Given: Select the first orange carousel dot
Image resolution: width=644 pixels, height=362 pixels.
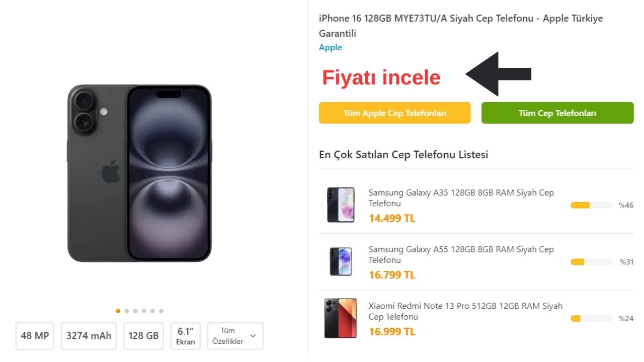Looking at the screenshot, I should [118, 311].
